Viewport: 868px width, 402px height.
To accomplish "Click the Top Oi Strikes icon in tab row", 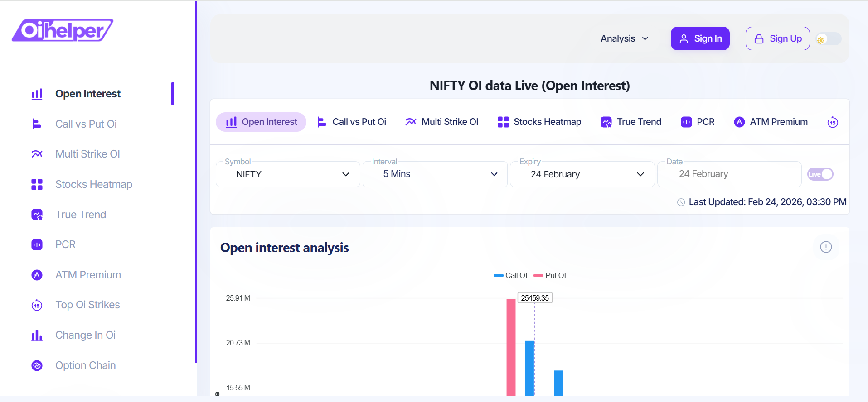I will tap(832, 122).
